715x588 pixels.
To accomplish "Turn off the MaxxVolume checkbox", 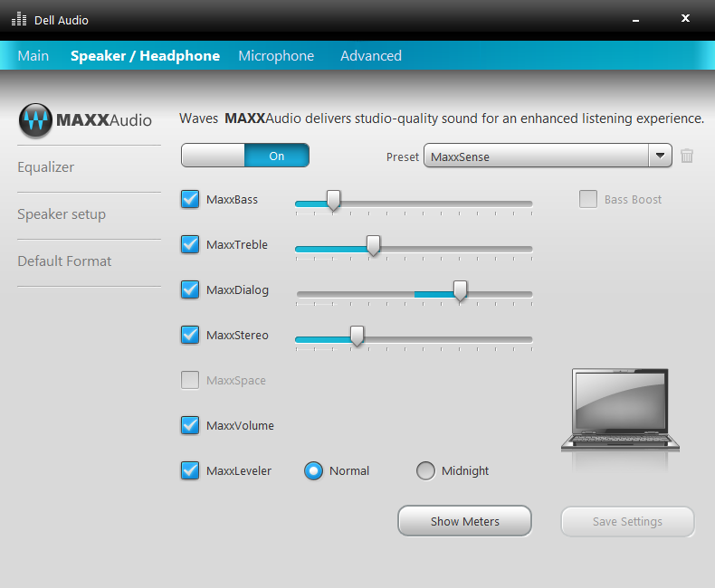I will pyautogui.click(x=190, y=425).
